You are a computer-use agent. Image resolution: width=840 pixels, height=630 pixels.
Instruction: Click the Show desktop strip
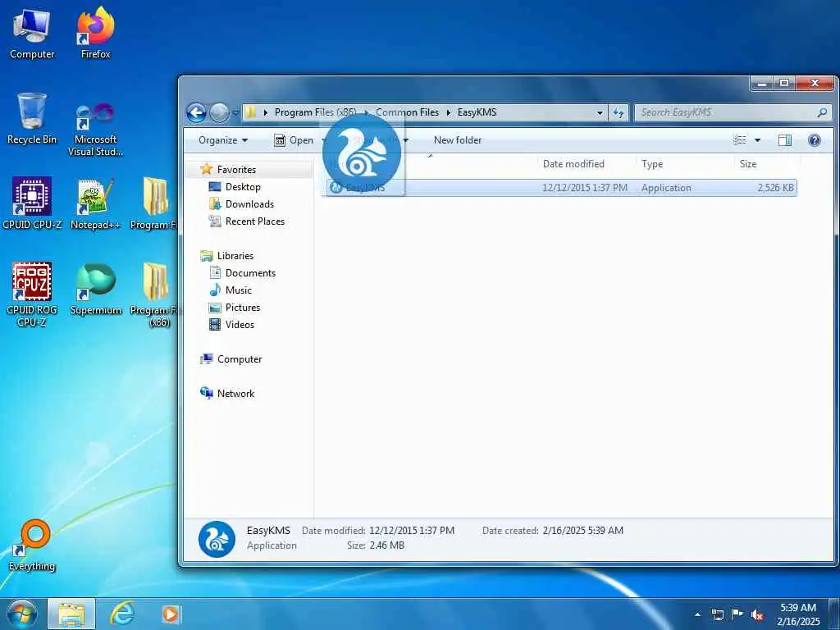pyautogui.click(x=833, y=614)
